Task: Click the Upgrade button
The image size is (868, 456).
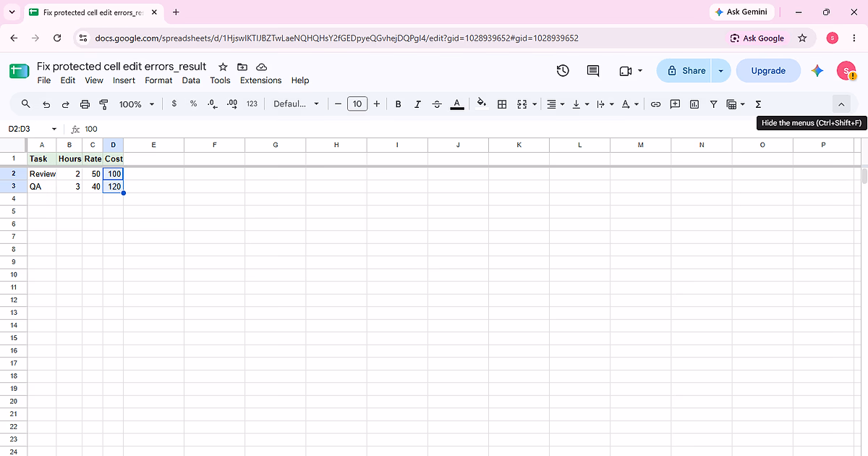Action: point(768,71)
